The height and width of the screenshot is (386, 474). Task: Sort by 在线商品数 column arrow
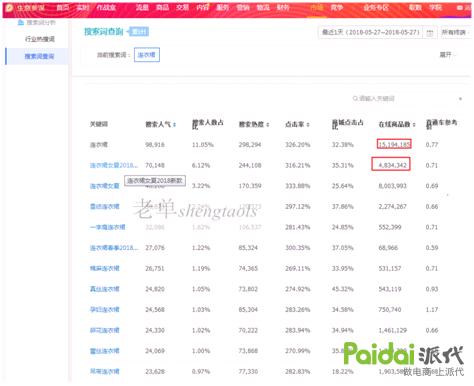pyautogui.click(x=414, y=125)
